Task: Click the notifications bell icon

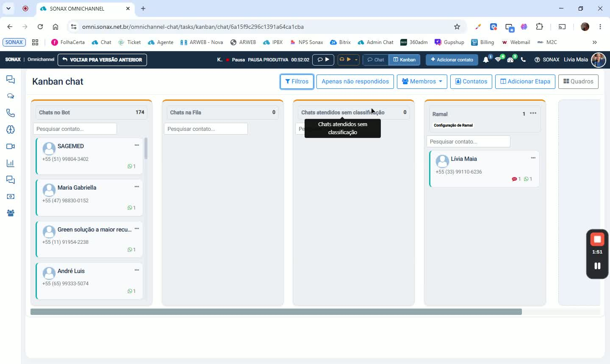Action: coord(486,60)
